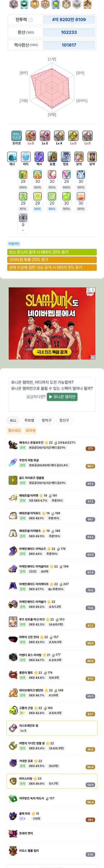The width and height of the screenshot is (104, 868).
Task: Expand the 리스트레인트 링 item row
Action: tap(52, 728)
